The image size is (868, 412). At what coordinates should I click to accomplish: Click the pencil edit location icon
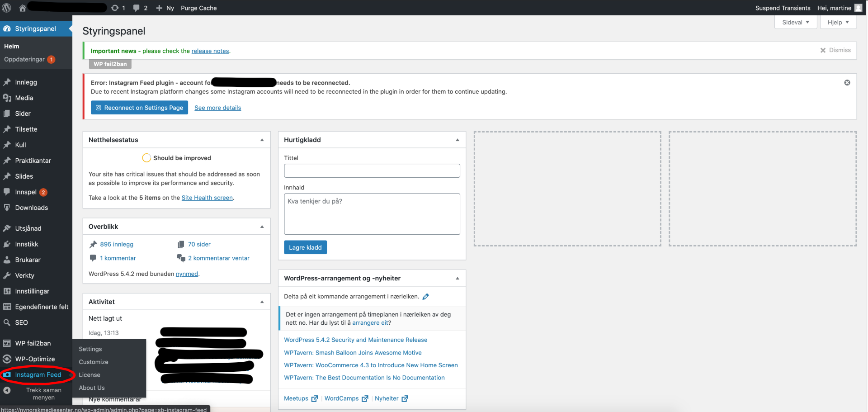(425, 297)
